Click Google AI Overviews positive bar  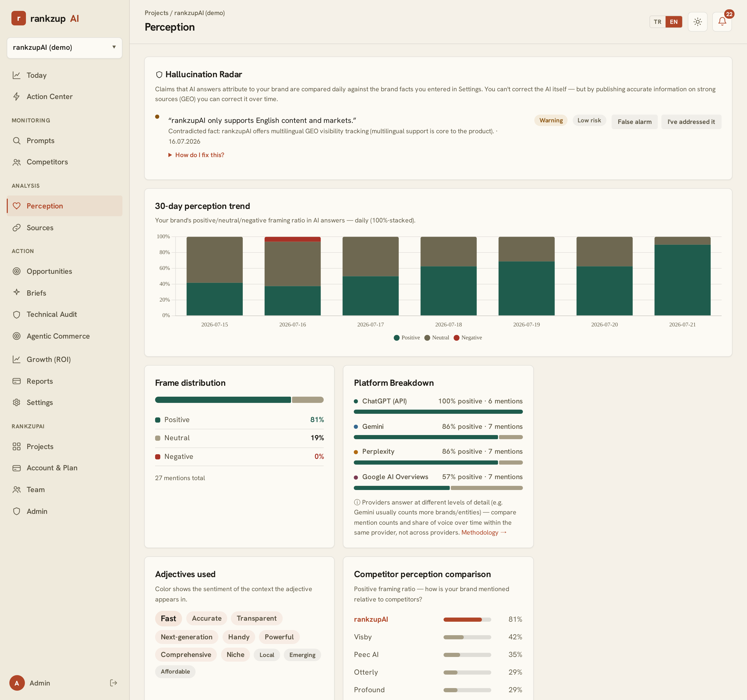(402, 488)
